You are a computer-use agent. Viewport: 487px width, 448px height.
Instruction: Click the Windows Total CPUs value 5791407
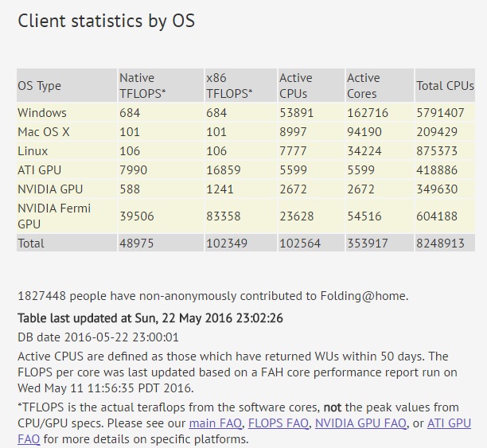[x=440, y=113]
